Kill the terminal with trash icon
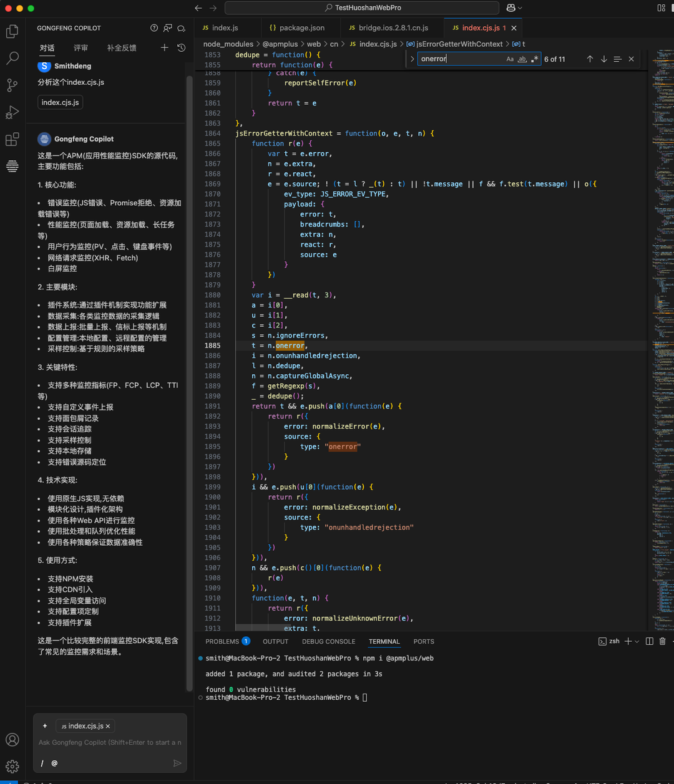 [x=663, y=641]
